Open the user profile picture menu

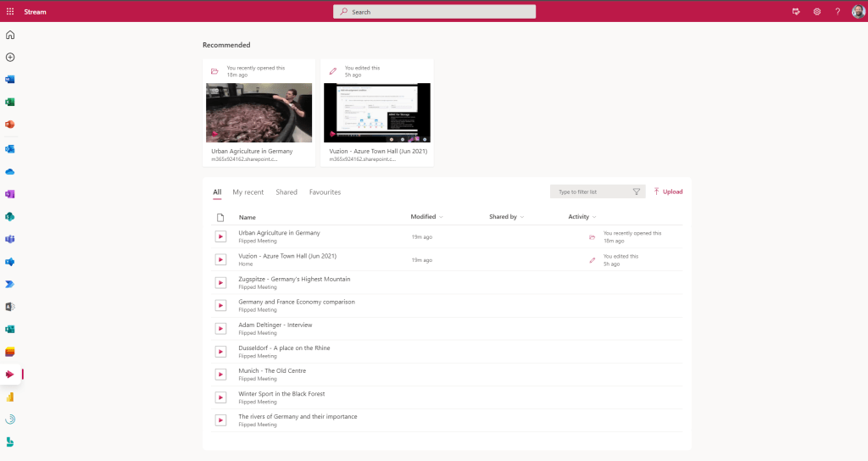858,12
